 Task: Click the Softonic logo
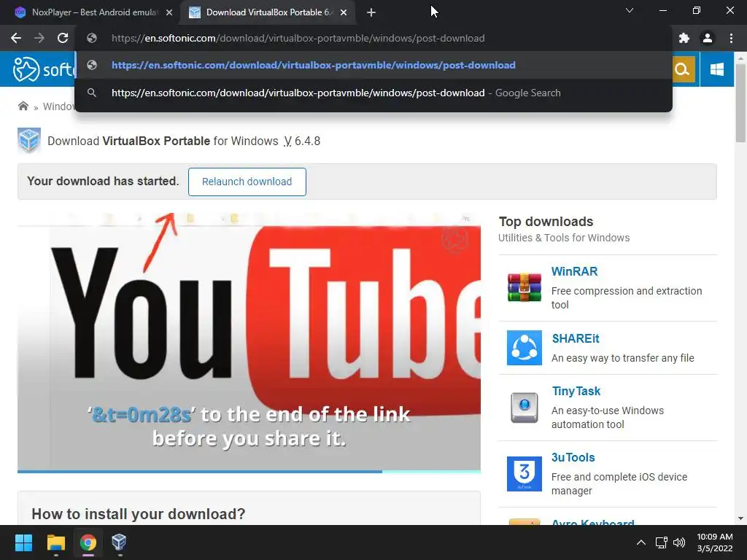pos(44,69)
